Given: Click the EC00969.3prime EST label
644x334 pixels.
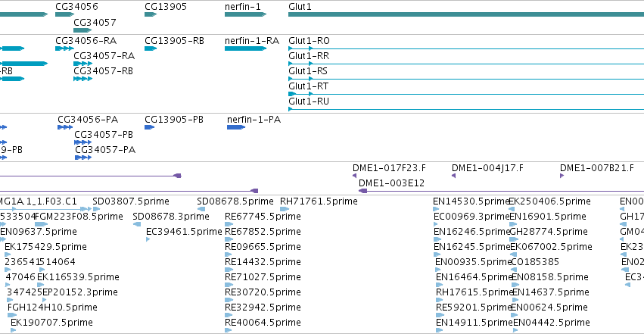Looking at the screenshot, I should click(x=471, y=217).
